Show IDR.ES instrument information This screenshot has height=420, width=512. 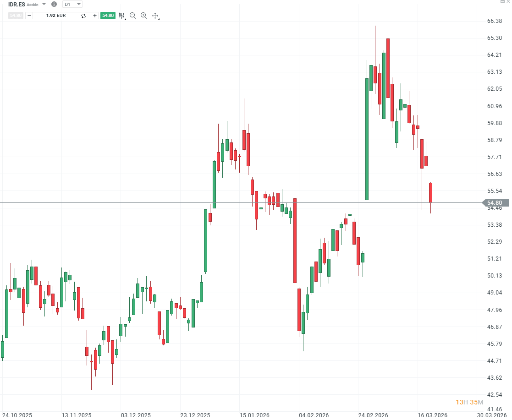point(54,4)
